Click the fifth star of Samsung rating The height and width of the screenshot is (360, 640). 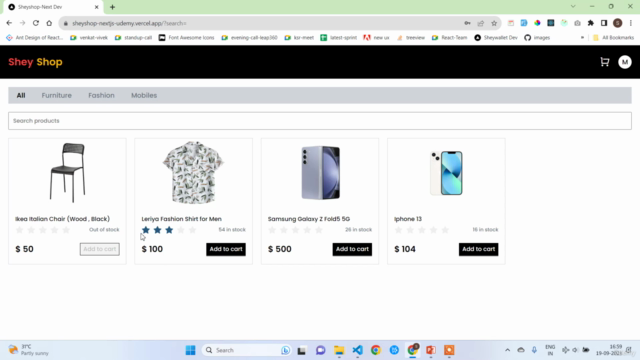click(x=319, y=230)
